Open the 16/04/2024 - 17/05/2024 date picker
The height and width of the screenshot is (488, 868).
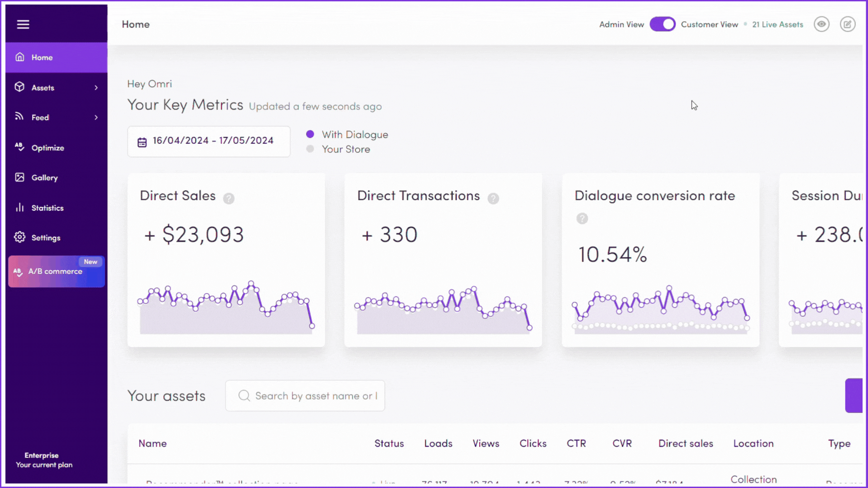(212, 141)
